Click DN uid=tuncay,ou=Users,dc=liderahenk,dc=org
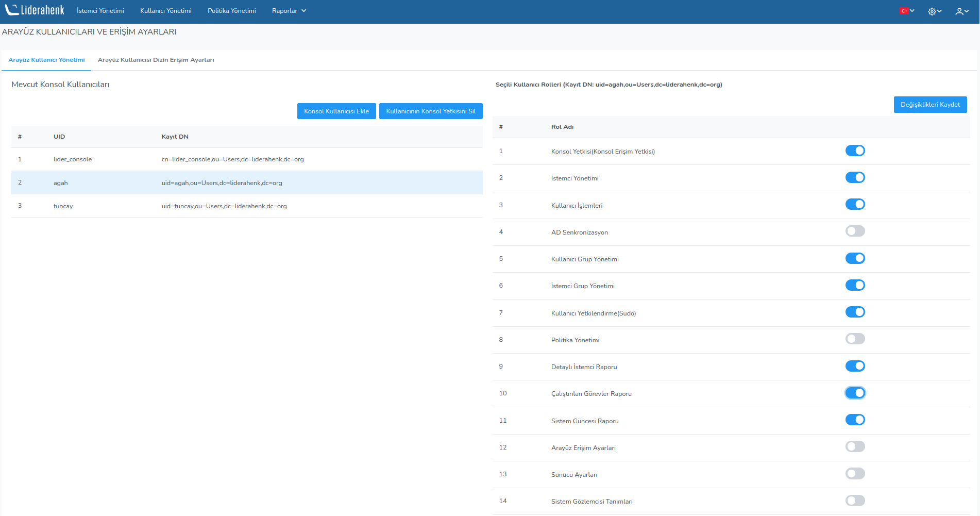 [224, 206]
